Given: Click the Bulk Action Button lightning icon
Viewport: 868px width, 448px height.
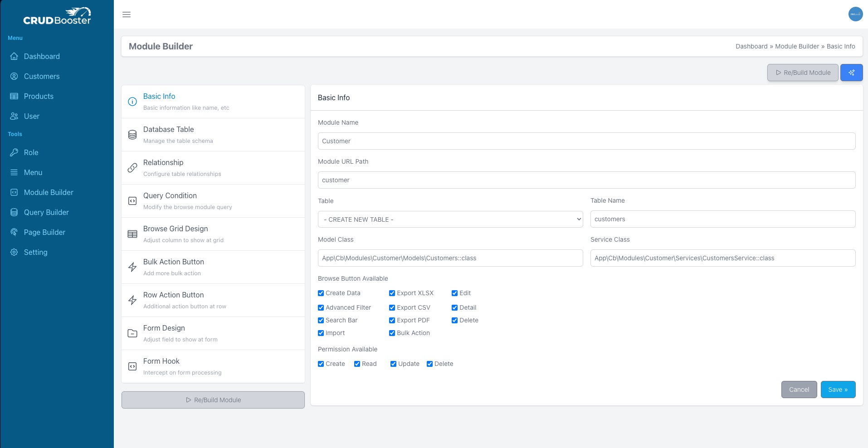Looking at the screenshot, I should pyautogui.click(x=132, y=267).
